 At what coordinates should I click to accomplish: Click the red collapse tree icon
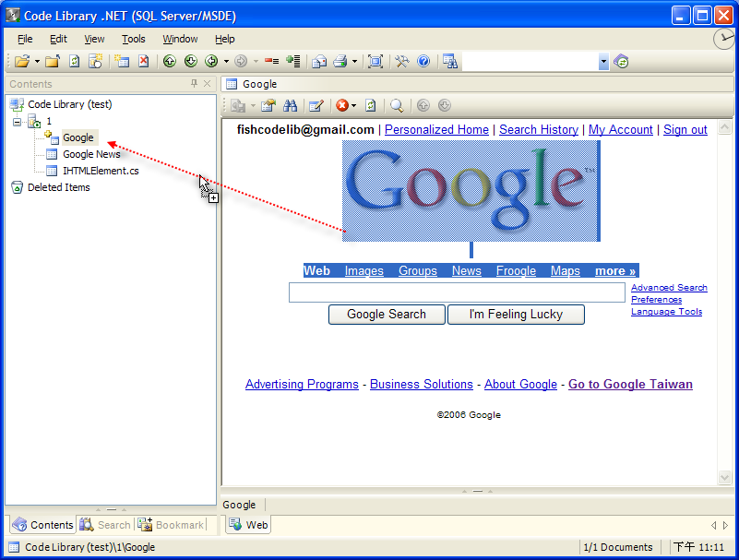271,61
